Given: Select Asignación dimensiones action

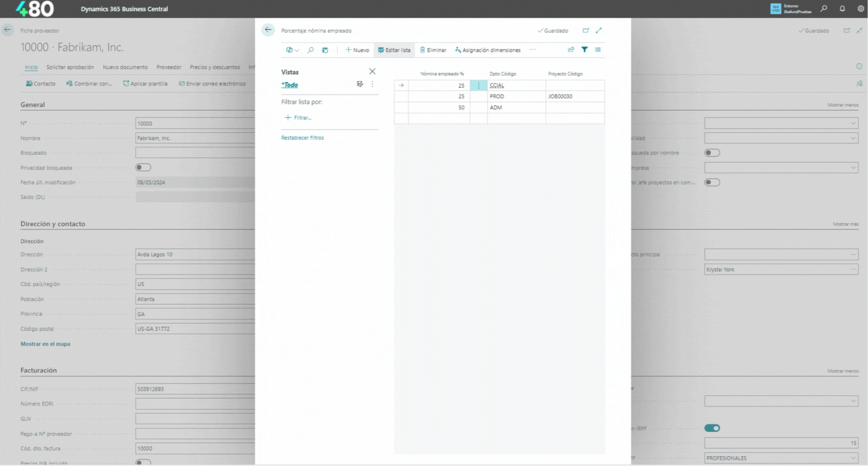Looking at the screenshot, I should 488,50.
